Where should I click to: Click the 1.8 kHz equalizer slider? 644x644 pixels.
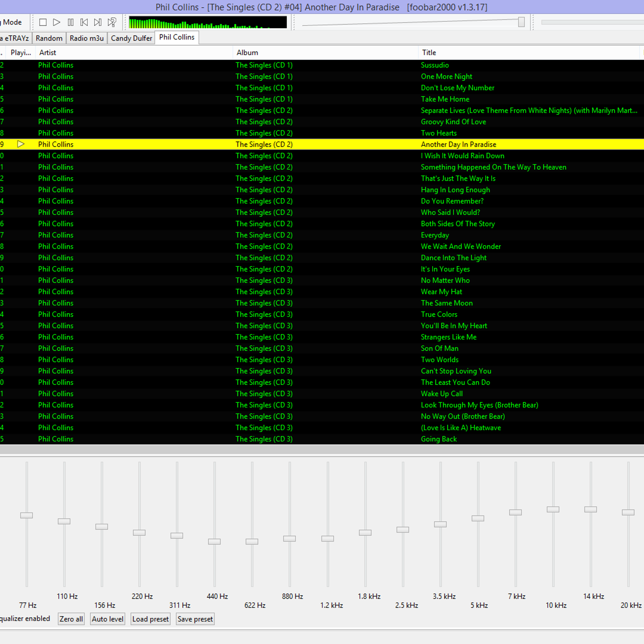point(365,533)
